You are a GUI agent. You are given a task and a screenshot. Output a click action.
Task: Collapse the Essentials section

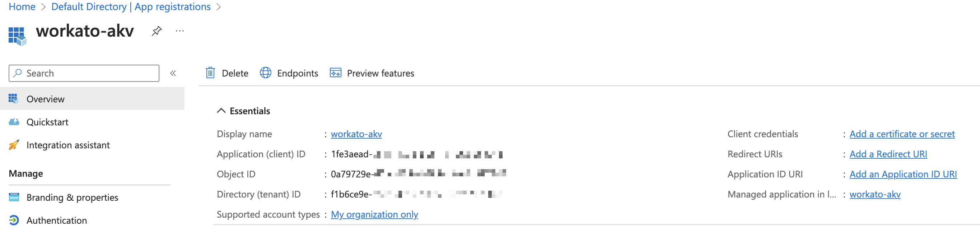point(221,111)
